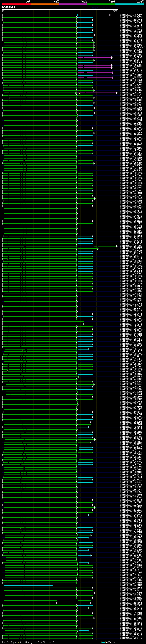Select hit label UniRef100_C1EFY4
This screenshot has width=146, height=644.
(x=131, y=98)
